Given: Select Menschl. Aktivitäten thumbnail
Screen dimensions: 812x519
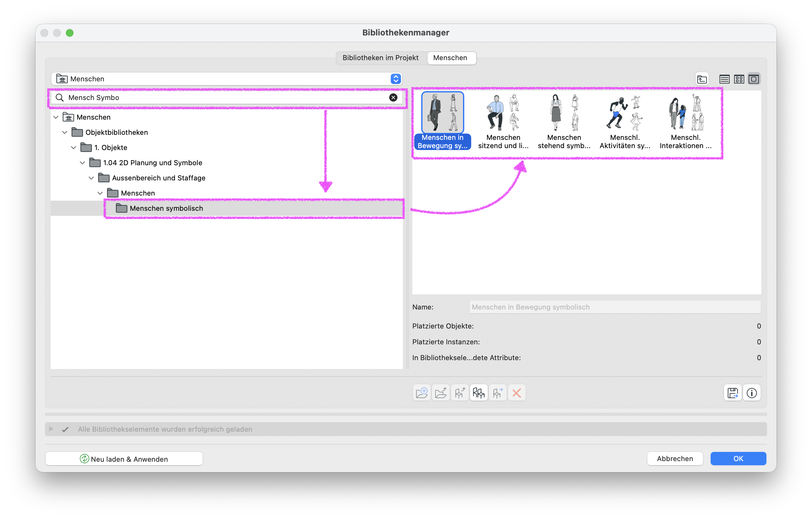Looking at the screenshot, I should click(625, 112).
